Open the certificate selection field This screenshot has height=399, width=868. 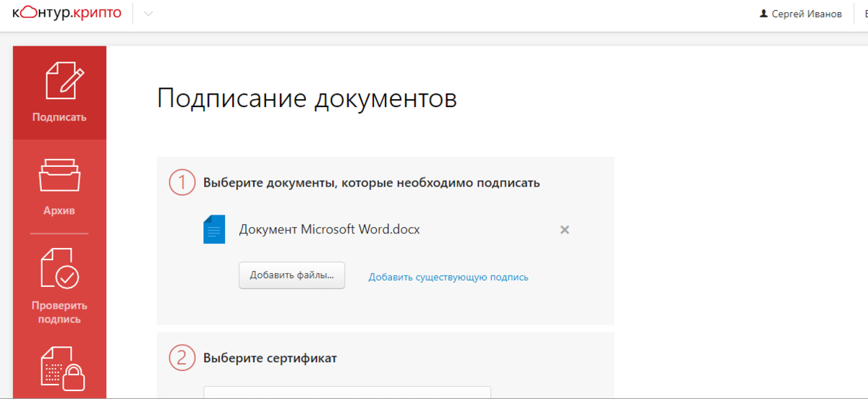pyautogui.click(x=347, y=392)
